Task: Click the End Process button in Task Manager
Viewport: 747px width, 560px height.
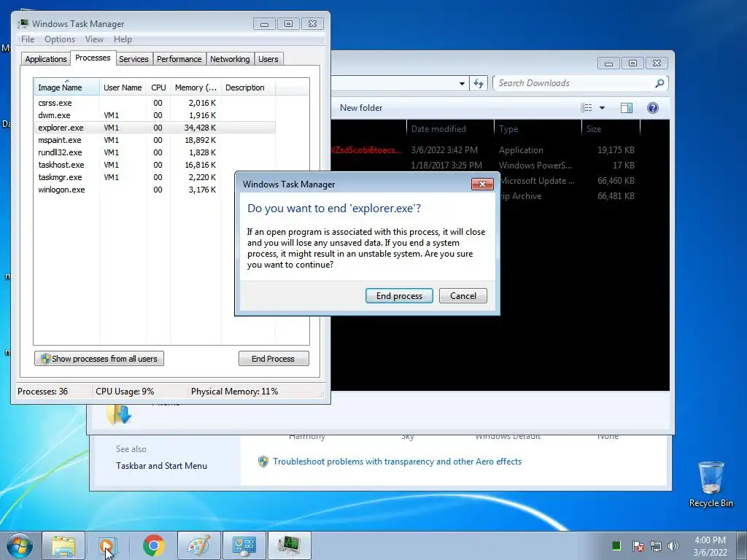Action: point(274,359)
